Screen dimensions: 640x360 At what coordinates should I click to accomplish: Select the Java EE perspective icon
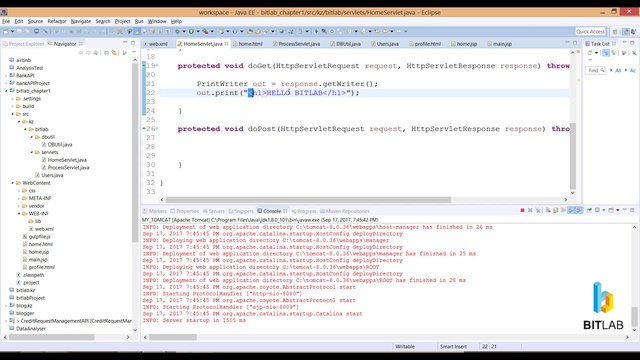(626, 31)
